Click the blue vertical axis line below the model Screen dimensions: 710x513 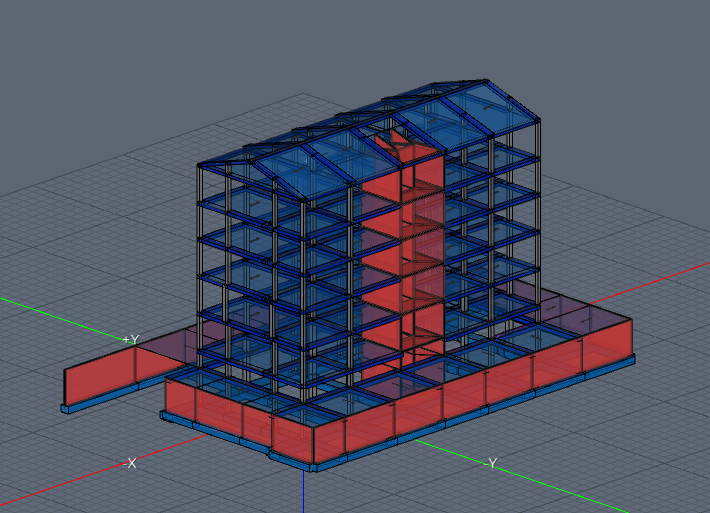point(304,492)
